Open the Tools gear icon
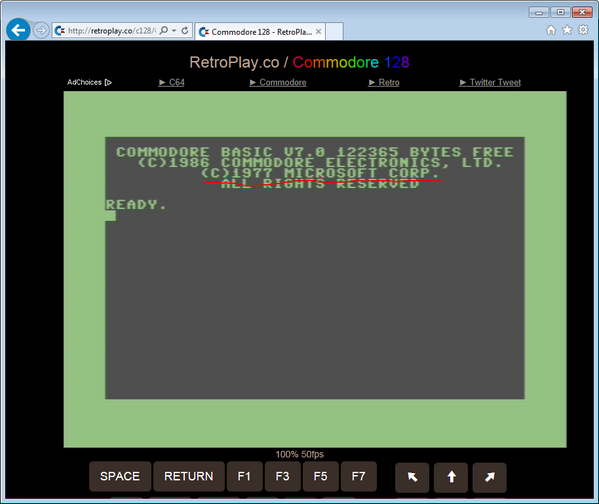This screenshot has height=504, width=599. [x=583, y=29]
